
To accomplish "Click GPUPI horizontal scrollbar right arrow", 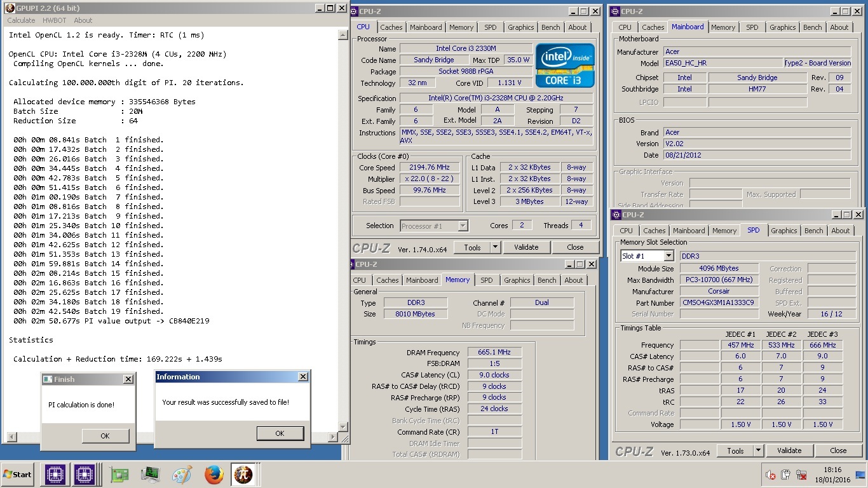I will pos(333,437).
